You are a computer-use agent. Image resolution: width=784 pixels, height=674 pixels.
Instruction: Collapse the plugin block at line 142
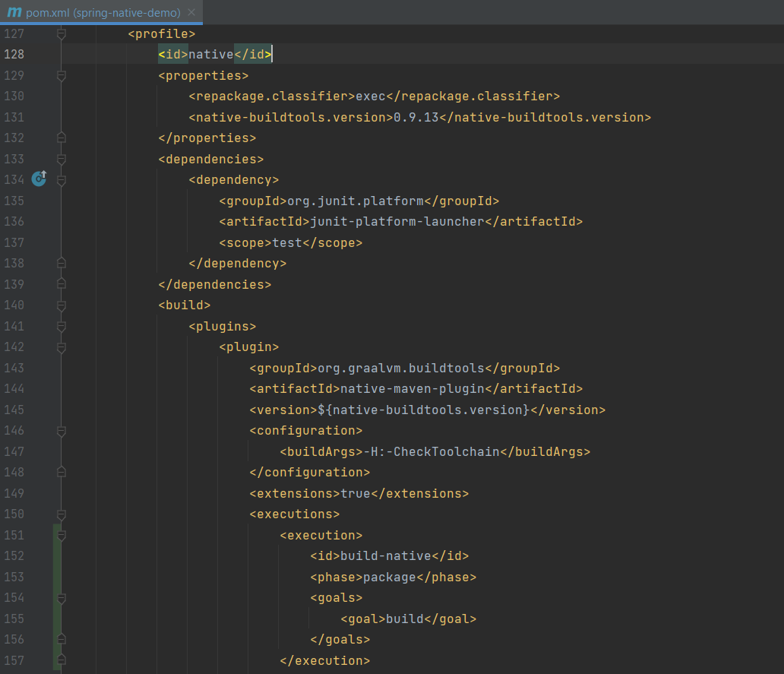click(x=62, y=347)
